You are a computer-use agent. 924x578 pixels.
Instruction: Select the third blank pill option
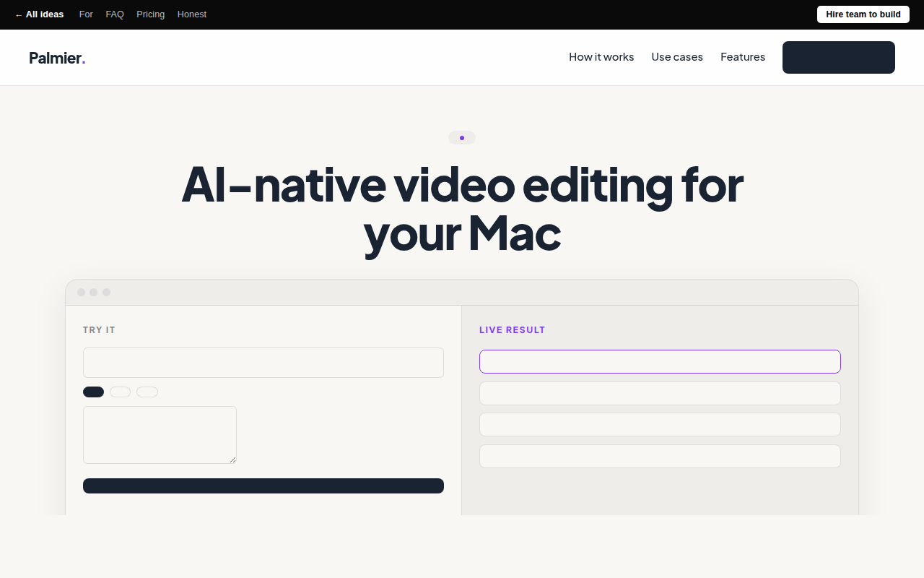point(147,392)
